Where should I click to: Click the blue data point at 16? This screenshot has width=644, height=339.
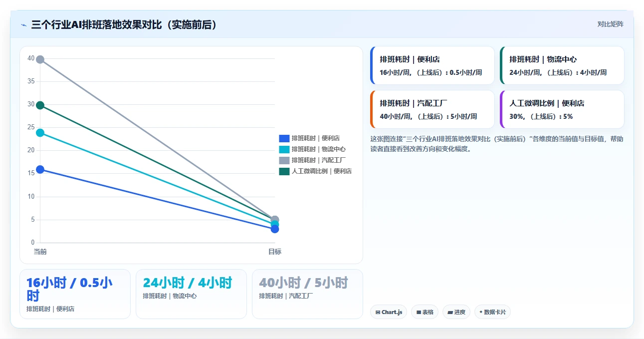point(40,170)
